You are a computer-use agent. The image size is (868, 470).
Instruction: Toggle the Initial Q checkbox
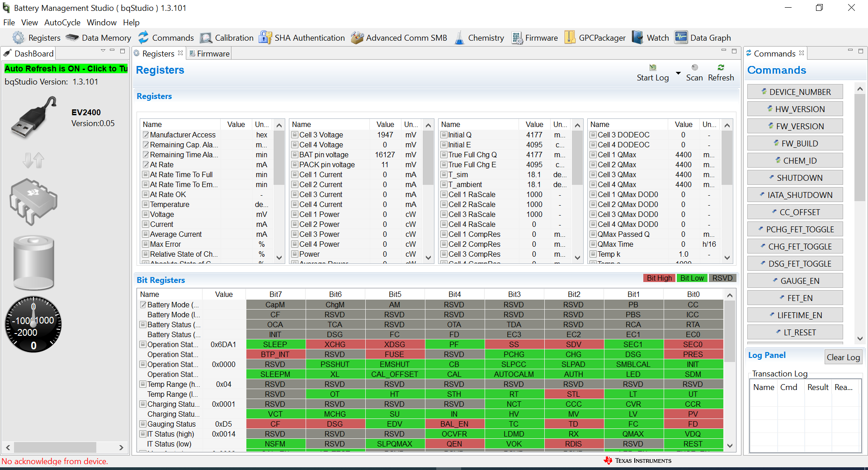coord(444,135)
